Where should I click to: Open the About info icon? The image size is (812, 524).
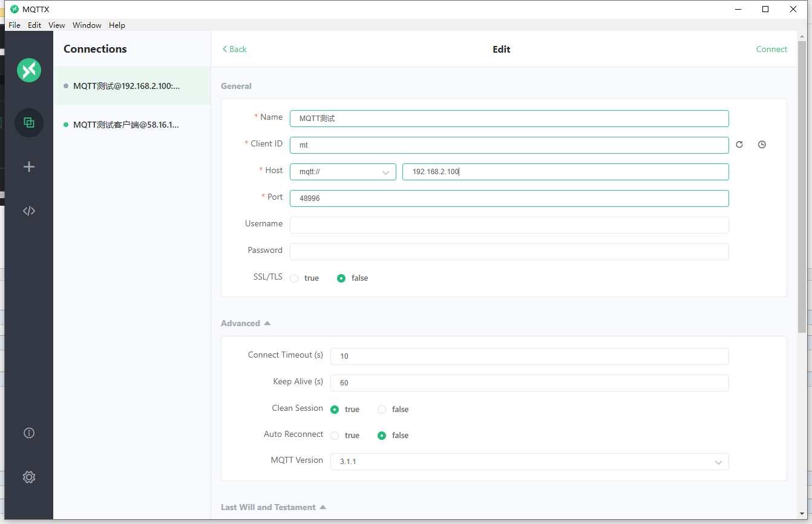pyautogui.click(x=29, y=433)
